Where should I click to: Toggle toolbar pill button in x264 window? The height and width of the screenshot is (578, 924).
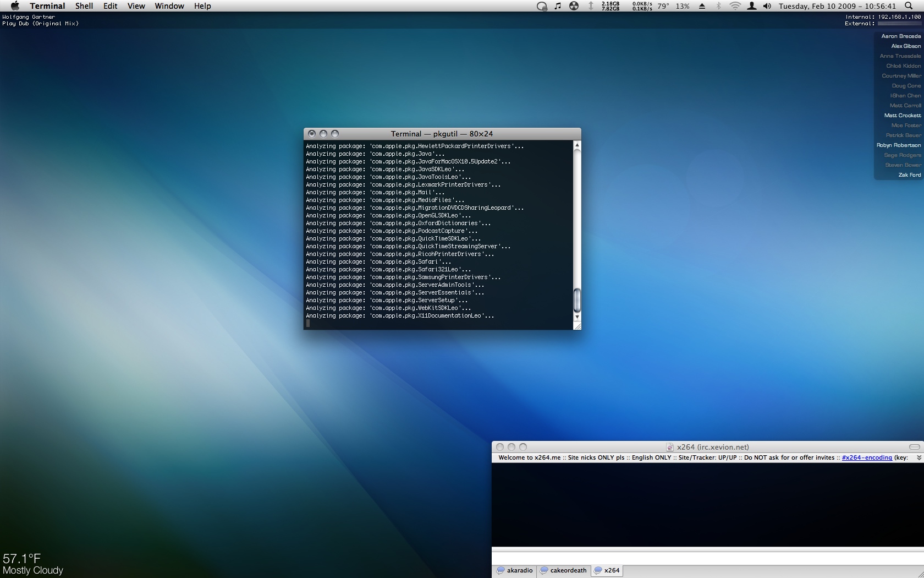coord(914,447)
